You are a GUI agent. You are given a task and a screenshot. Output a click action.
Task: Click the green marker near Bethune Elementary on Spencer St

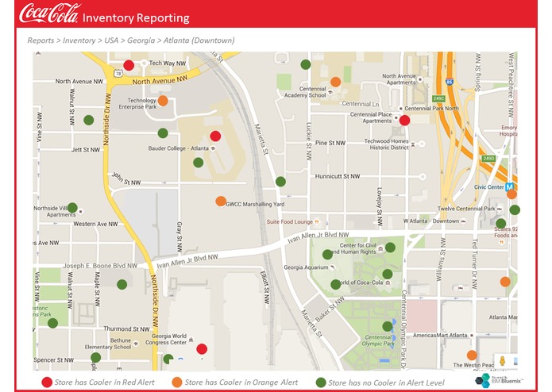point(96,358)
